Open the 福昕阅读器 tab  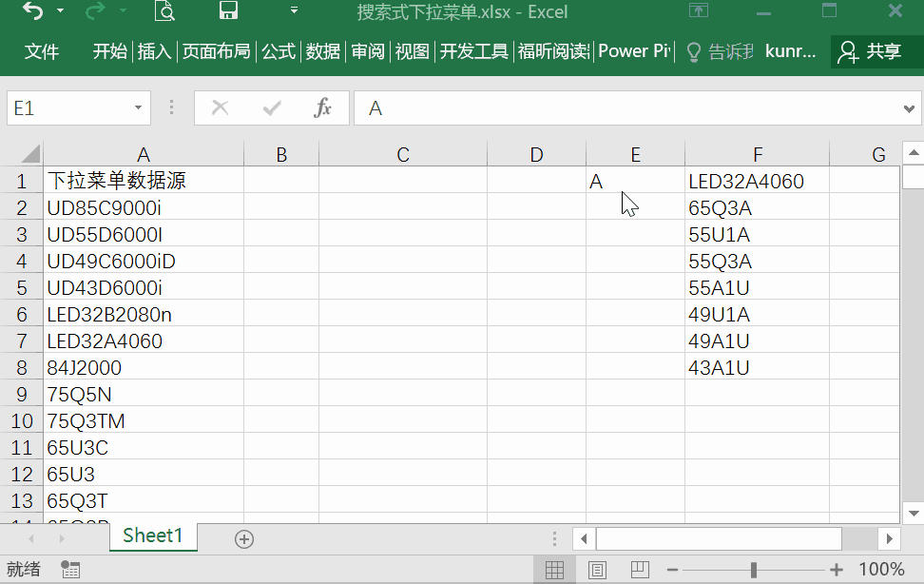pyautogui.click(x=553, y=51)
